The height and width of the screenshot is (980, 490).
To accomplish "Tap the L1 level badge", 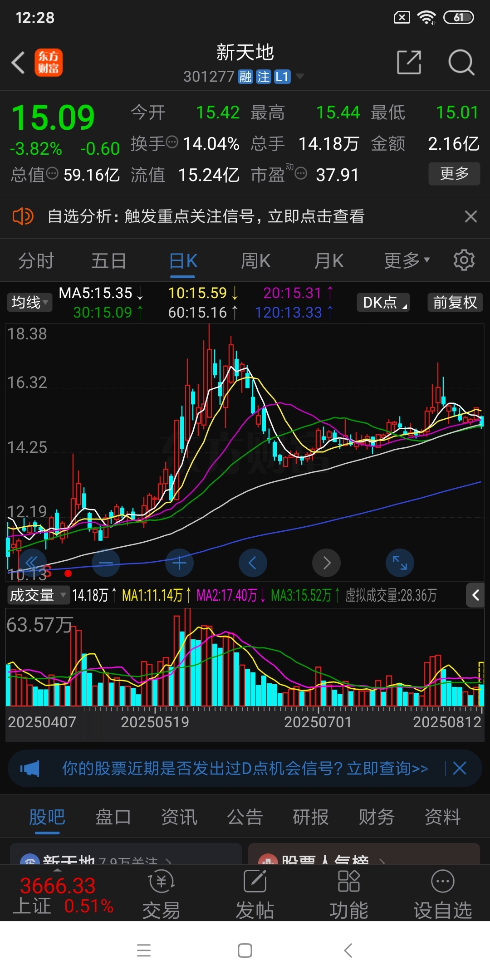I will tap(282, 77).
